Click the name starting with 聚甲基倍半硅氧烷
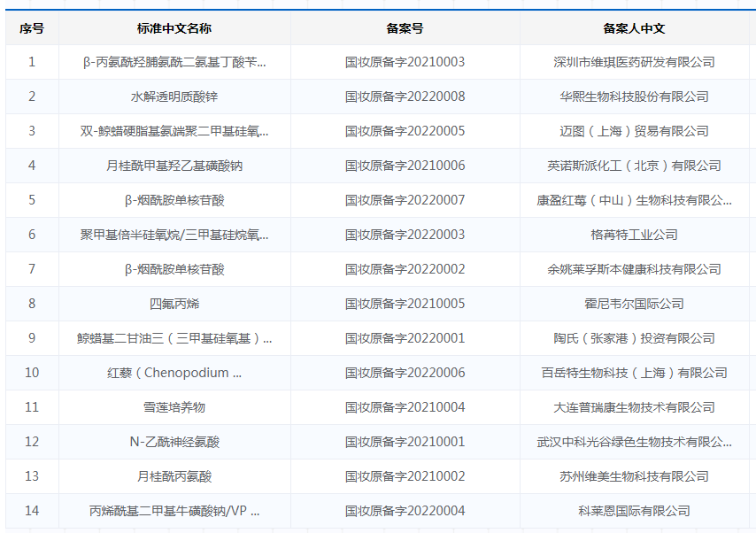This screenshot has width=756, height=533. (174, 235)
